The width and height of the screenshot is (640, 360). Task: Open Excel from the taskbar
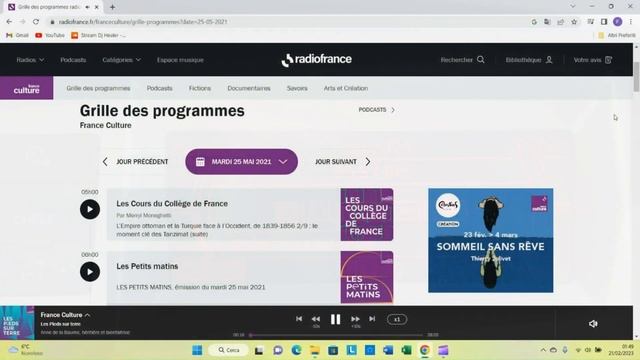(x=406, y=350)
